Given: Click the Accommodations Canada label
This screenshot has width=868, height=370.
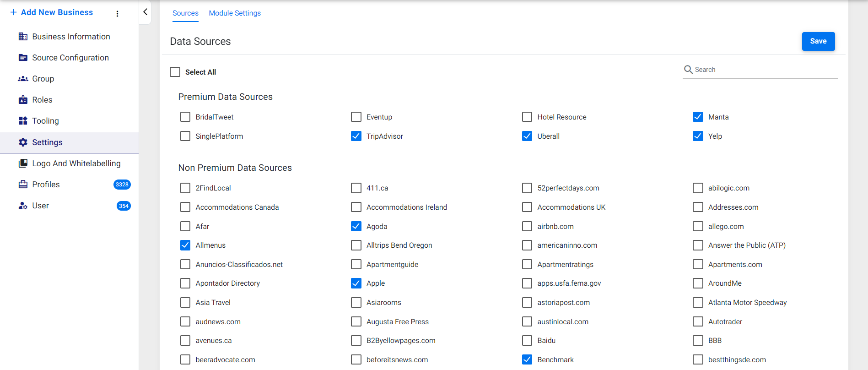Looking at the screenshot, I should 237,207.
